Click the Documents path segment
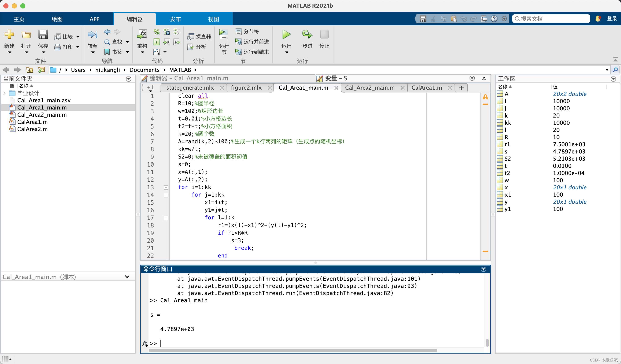621x364 pixels. point(144,70)
